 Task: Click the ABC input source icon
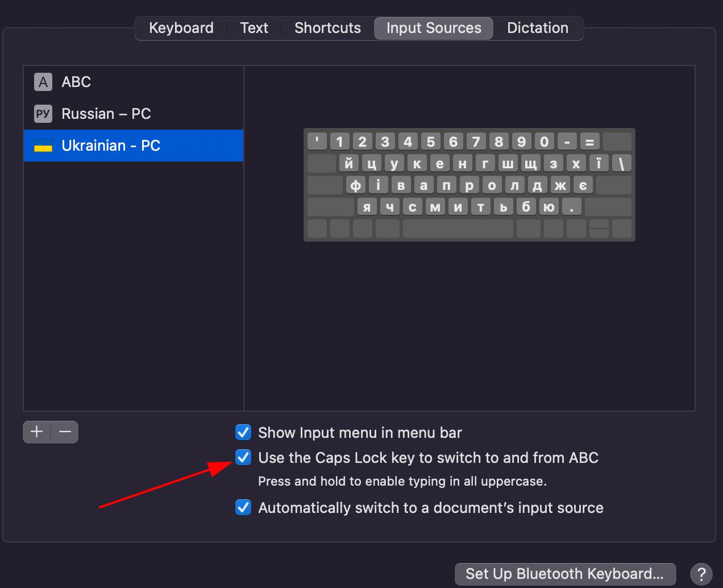43,82
